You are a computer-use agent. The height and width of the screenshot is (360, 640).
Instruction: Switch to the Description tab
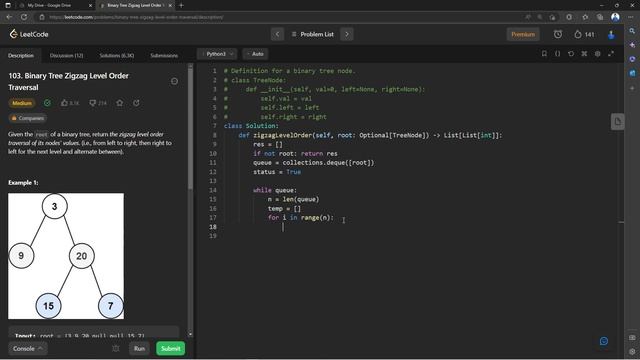click(21, 56)
